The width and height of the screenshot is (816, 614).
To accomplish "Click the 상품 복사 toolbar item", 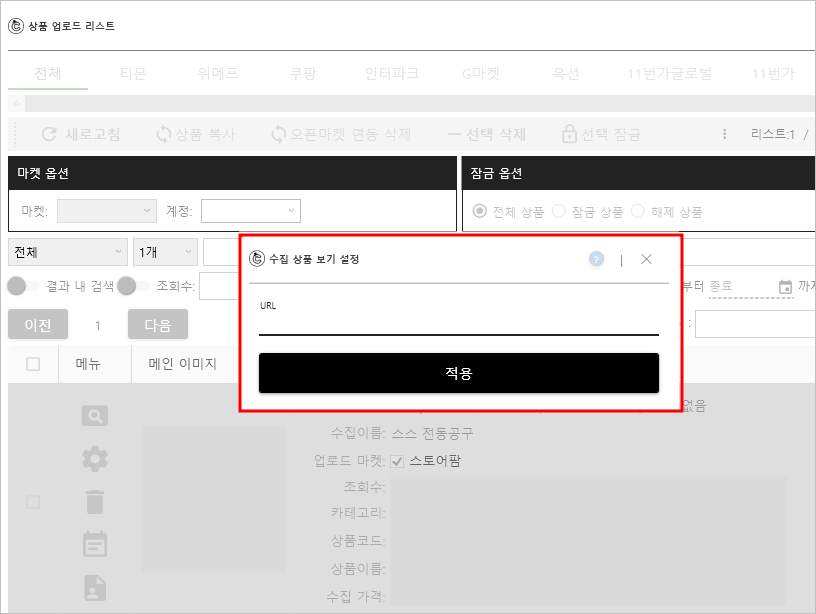I will pyautogui.click(x=196, y=134).
